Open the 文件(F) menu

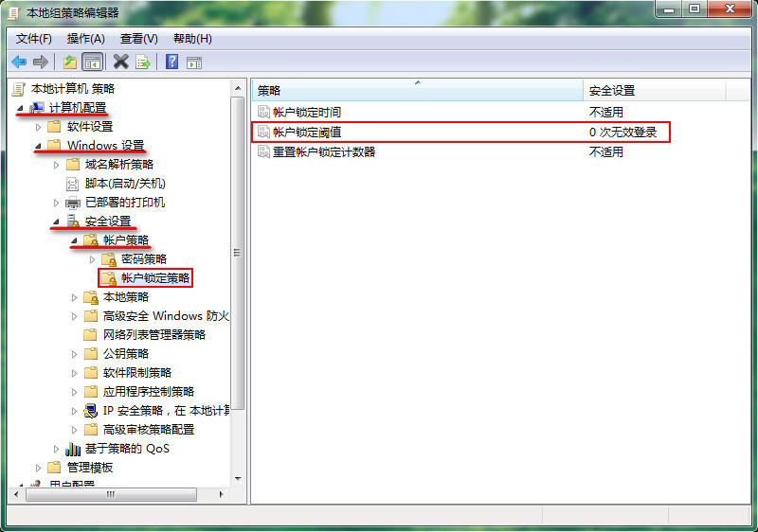(x=34, y=39)
